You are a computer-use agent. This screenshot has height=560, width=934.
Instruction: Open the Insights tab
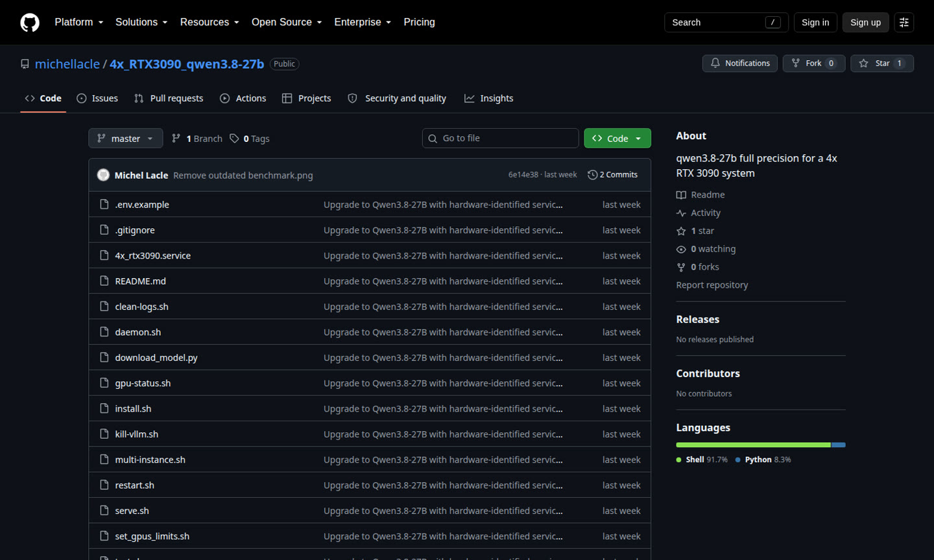point(489,99)
